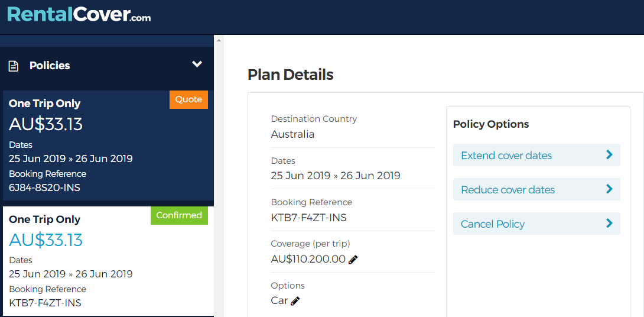644x317 pixels.
Task: Click the green Confirmed badge
Action: point(179,215)
